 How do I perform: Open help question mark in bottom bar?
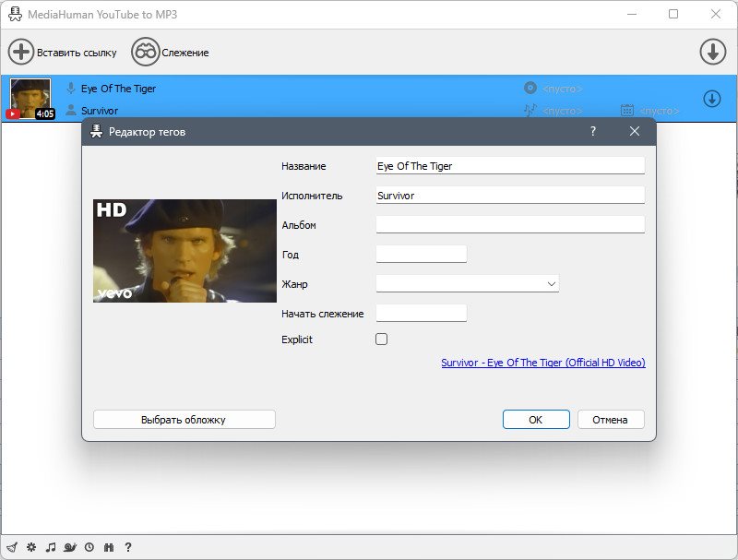(128, 547)
